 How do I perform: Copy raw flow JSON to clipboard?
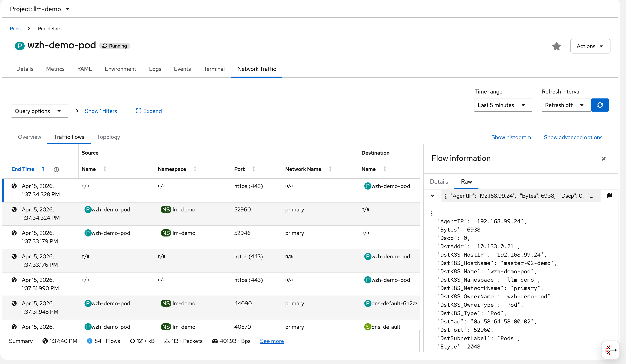(609, 196)
